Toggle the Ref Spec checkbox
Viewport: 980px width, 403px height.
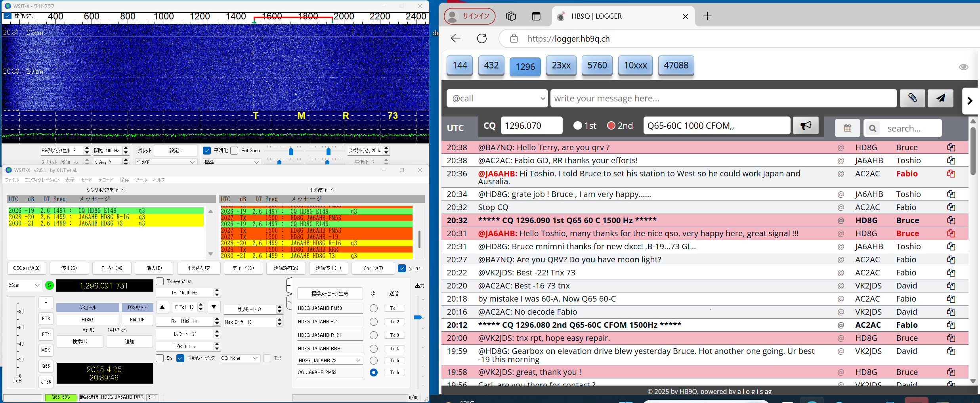click(235, 151)
